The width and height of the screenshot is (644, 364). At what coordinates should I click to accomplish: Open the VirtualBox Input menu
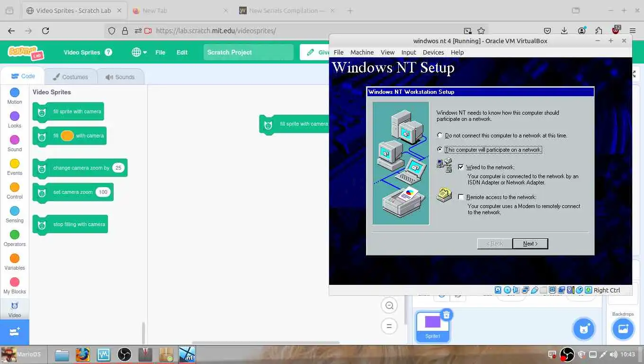409,52
